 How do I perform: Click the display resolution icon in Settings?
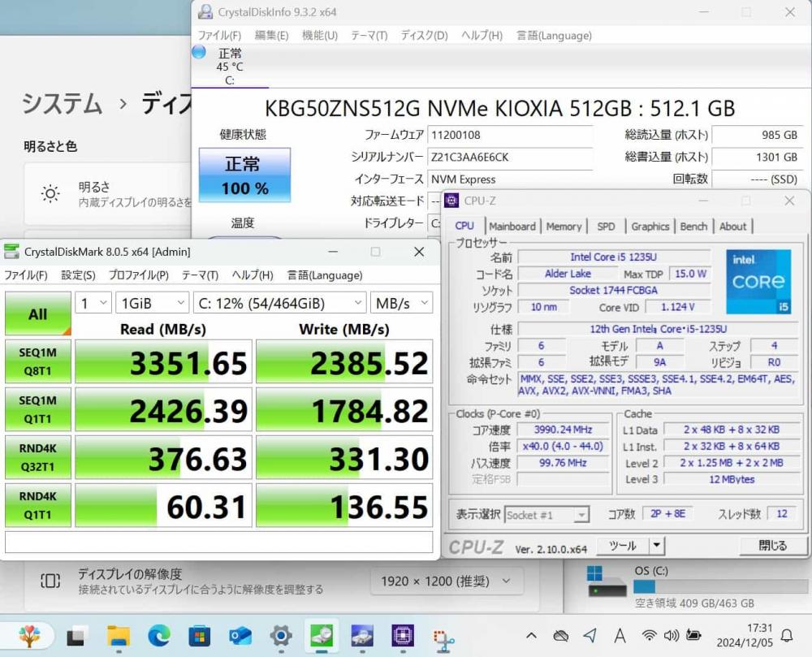click(50, 581)
